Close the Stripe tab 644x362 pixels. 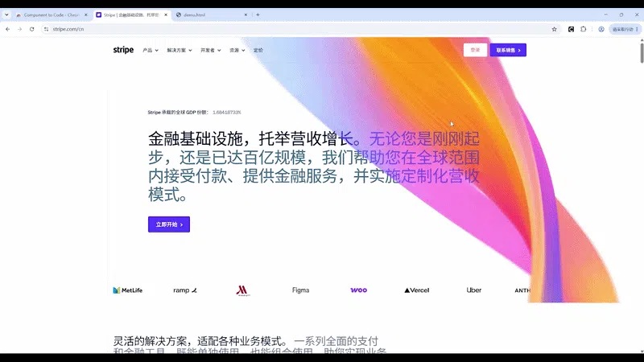(166, 14)
